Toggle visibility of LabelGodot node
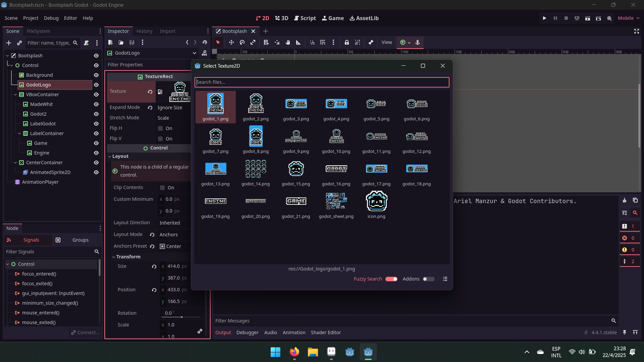Viewport: 644px width, 362px height. tap(96, 124)
